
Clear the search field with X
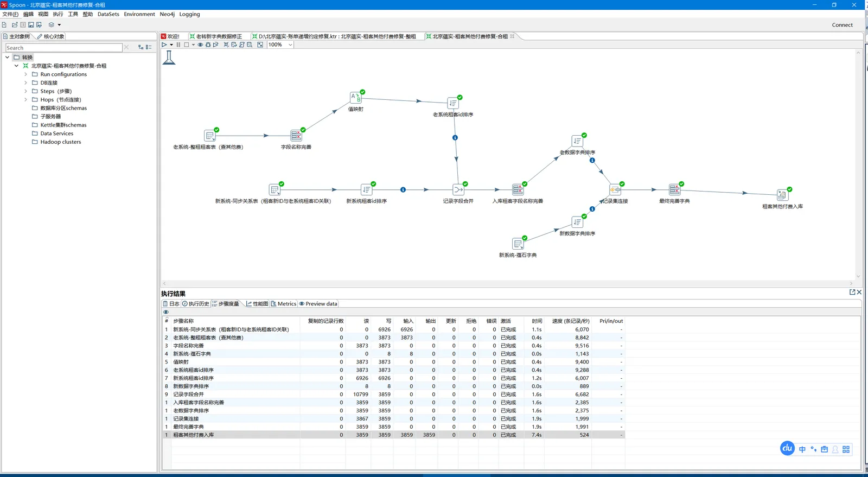click(x=127, y=47)
